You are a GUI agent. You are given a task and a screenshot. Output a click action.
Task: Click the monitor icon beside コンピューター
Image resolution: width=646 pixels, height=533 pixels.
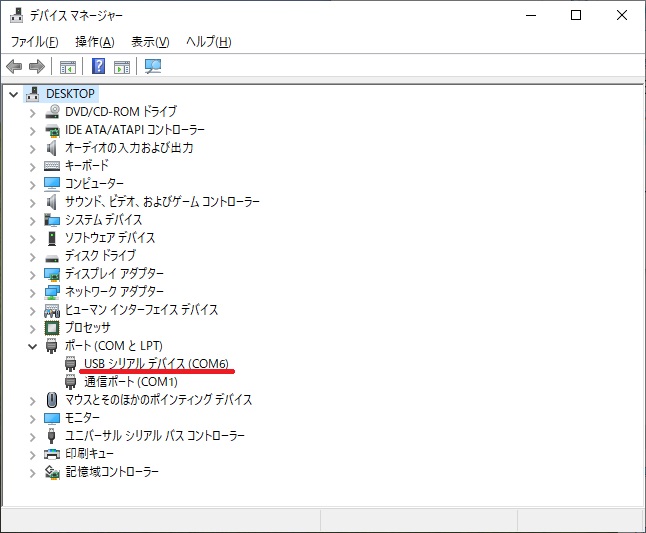52,184
